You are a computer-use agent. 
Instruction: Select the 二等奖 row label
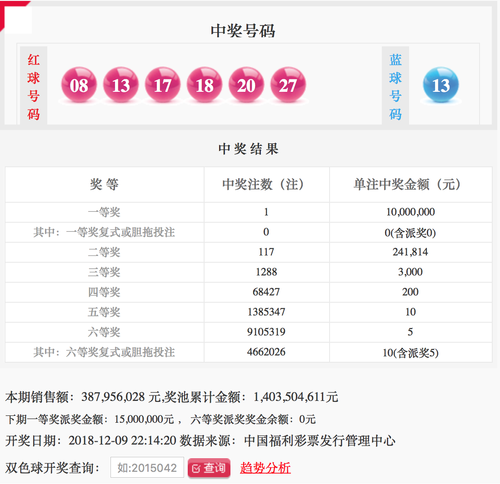tap(104, 252)
